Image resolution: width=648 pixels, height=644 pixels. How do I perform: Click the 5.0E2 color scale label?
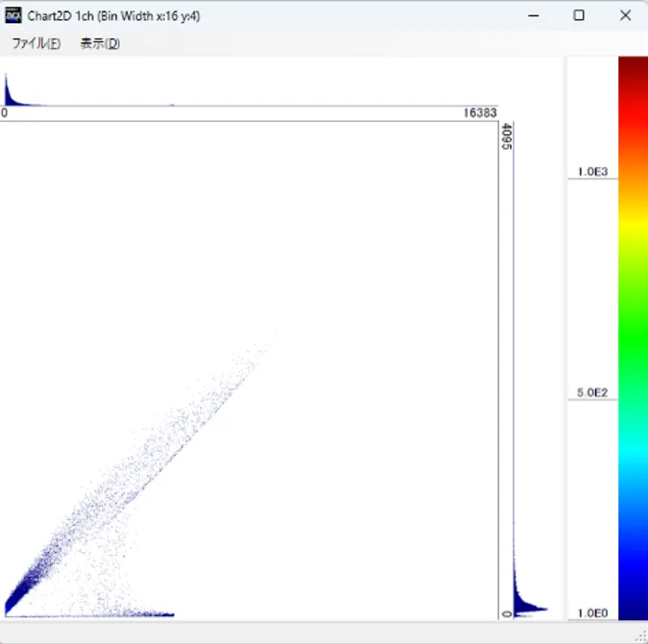(592, 393)
